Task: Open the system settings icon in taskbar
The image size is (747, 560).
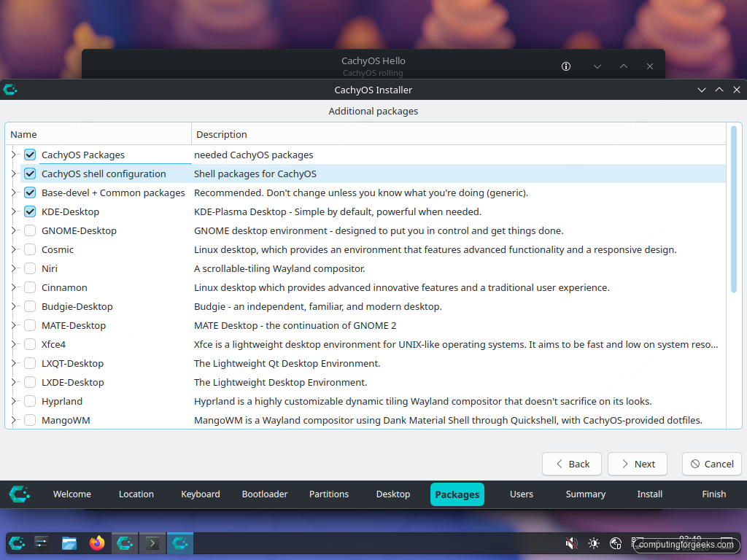Action: pyautogui.click(x=42, y=543)
